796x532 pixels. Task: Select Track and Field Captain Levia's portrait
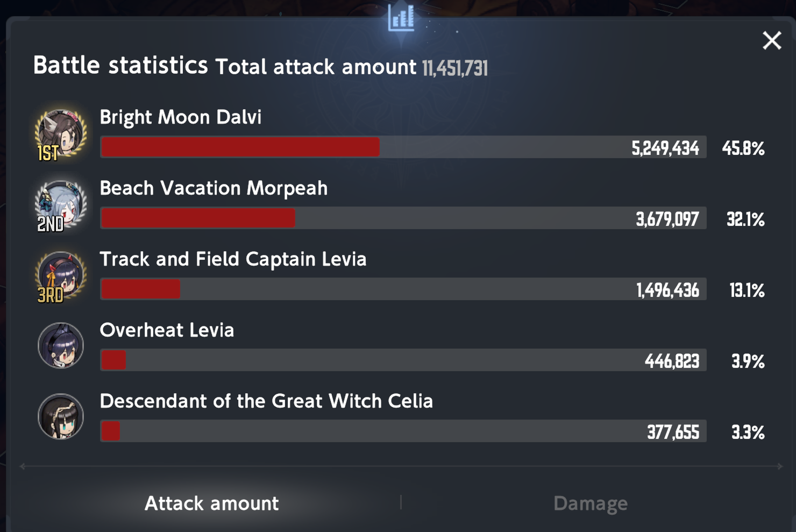60,276
